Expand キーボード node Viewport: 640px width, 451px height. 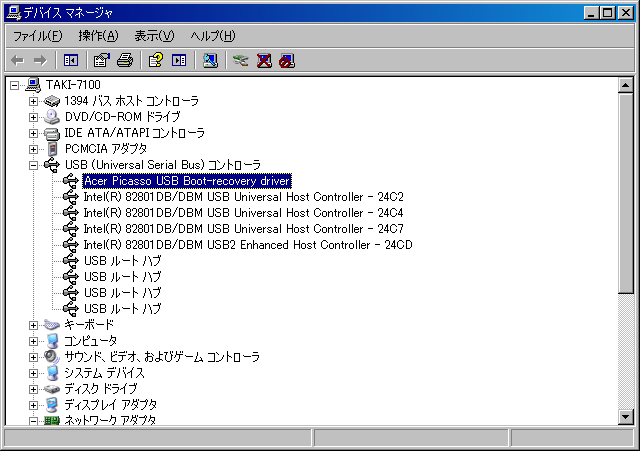pos(33,325)
